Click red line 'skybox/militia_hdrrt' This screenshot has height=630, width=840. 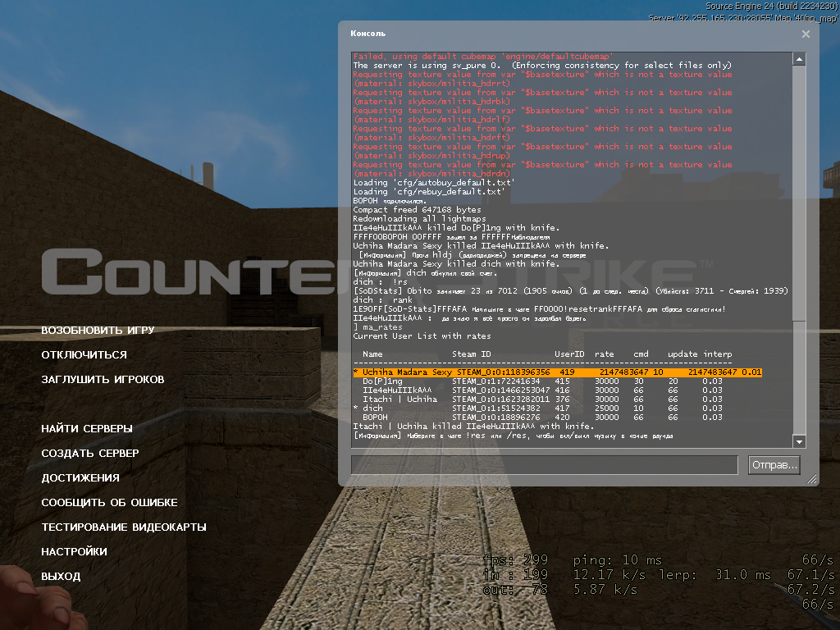(x=431, y=84)
